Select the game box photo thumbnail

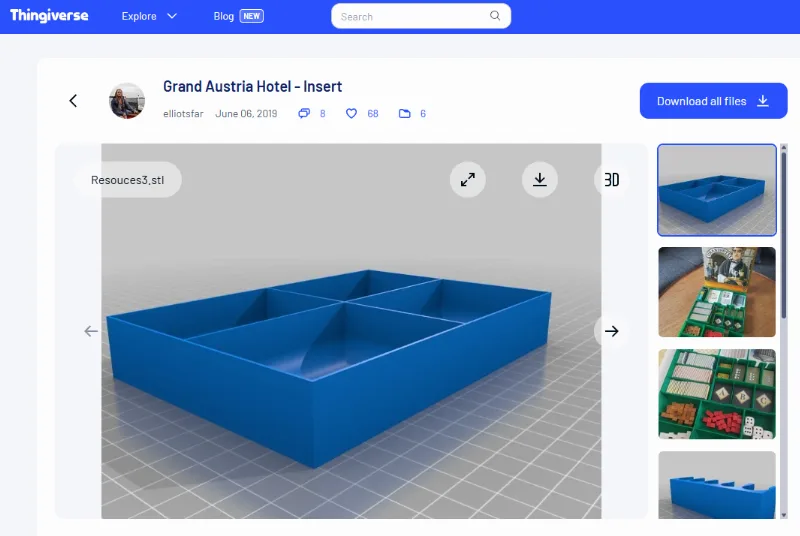[x=717, y=292]
